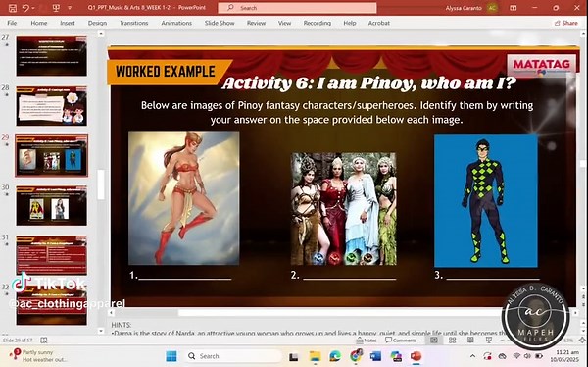Click the 'Slide 29 of 57' status indicator

coord(18,340)
